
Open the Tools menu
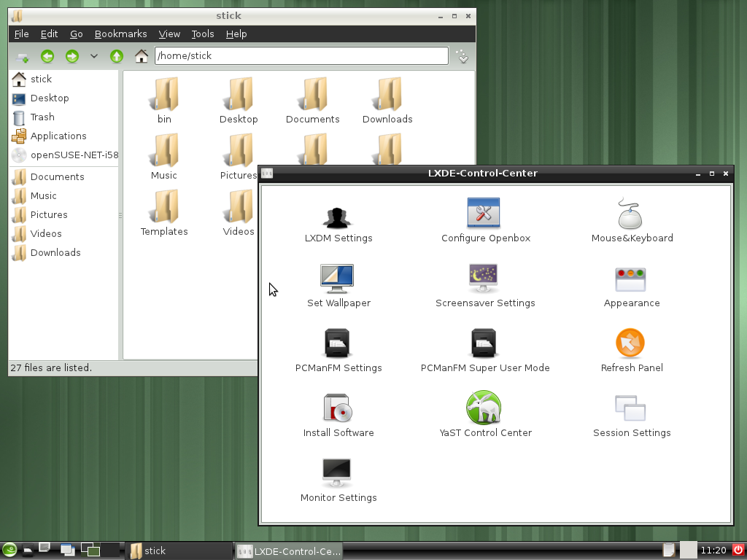[202, 34]
